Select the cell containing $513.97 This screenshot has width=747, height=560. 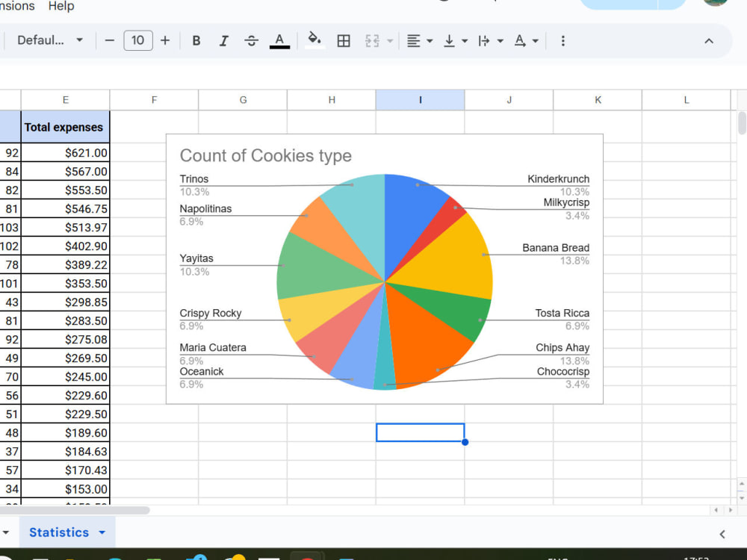tap(66, 228)
